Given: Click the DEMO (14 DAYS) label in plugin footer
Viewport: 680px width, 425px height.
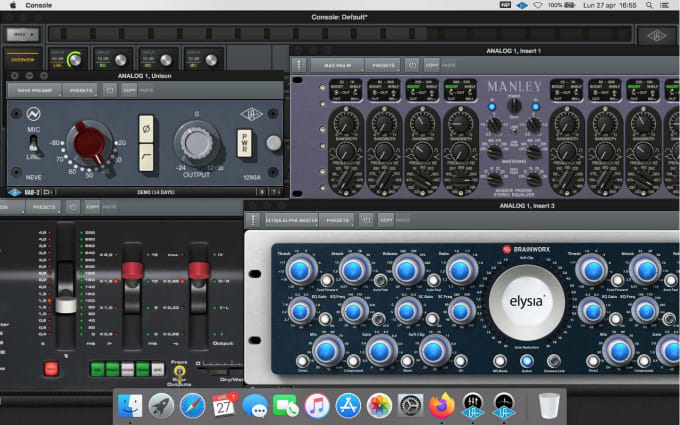Looking at the screenshot, I should 156,192.
